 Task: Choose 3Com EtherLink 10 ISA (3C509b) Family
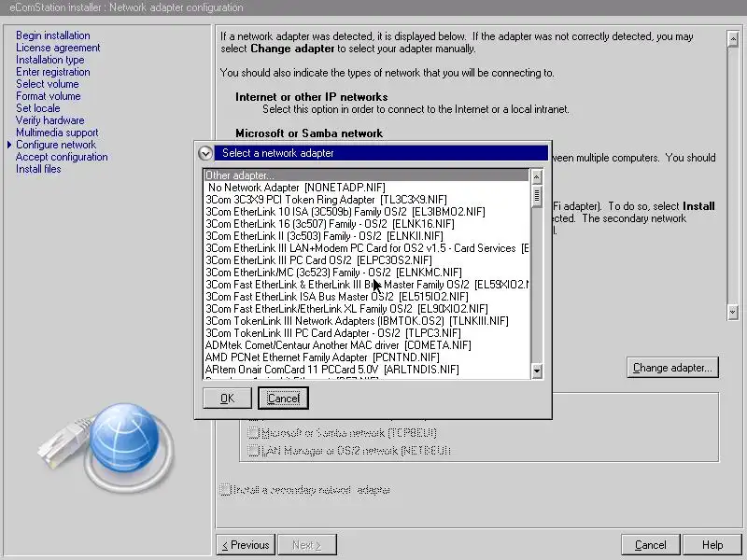(x=366, y=212)
